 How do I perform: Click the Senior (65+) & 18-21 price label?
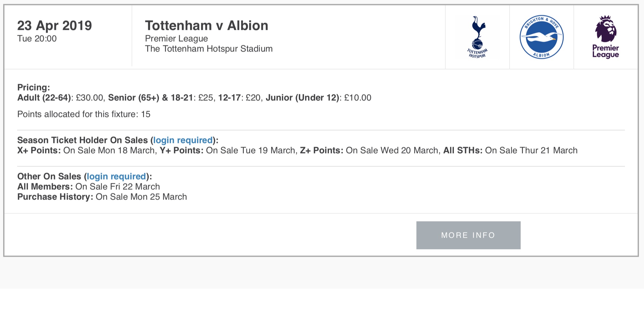pos(151,98)
